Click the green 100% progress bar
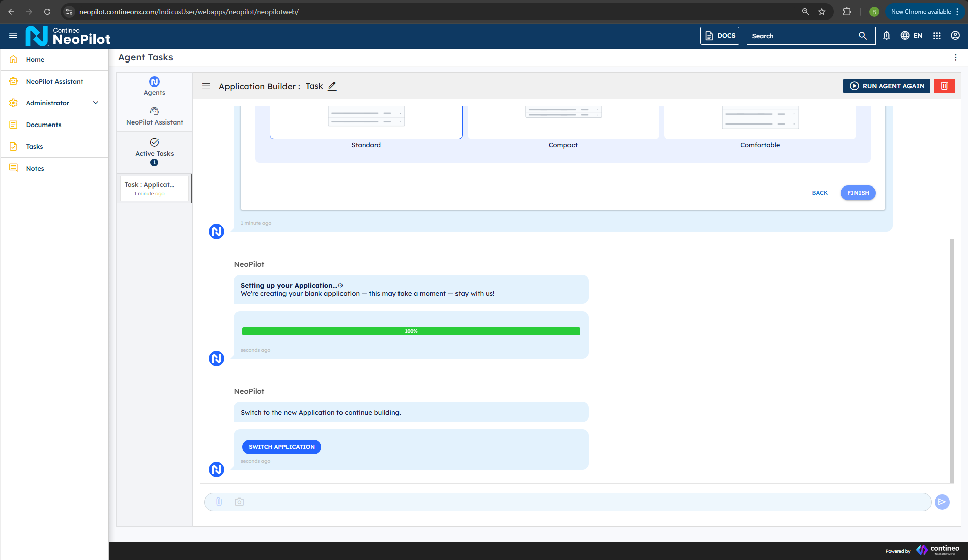Image resolution: width=968 pixels, height=560 pixels. click(x=411, y=331)
